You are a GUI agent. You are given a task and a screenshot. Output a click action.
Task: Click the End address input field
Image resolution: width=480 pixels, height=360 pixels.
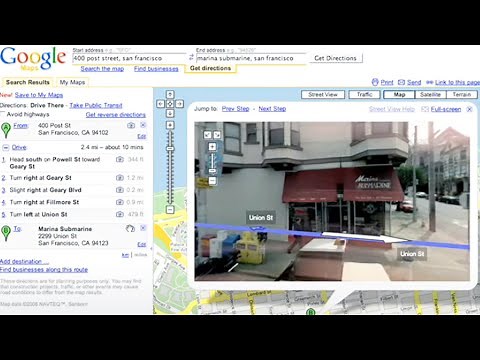(x=251, y=58)
